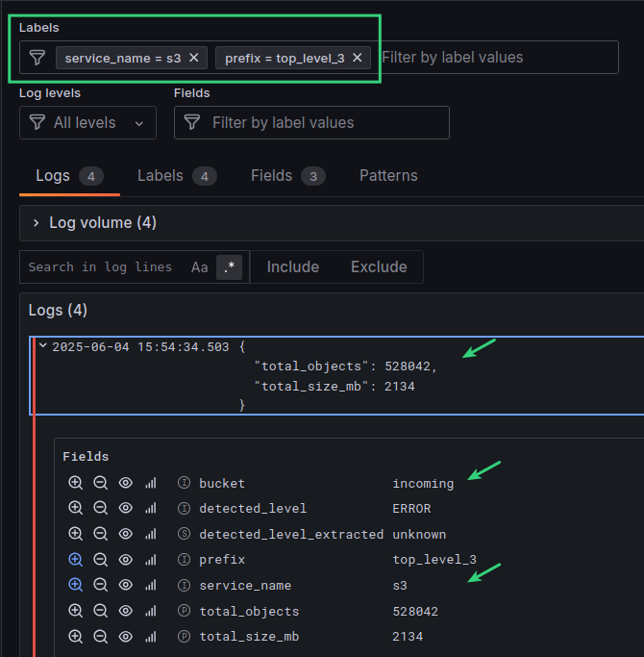Click the structured metadata icon beside detected_level_extracted
The image size is (644, 657).
184,534
